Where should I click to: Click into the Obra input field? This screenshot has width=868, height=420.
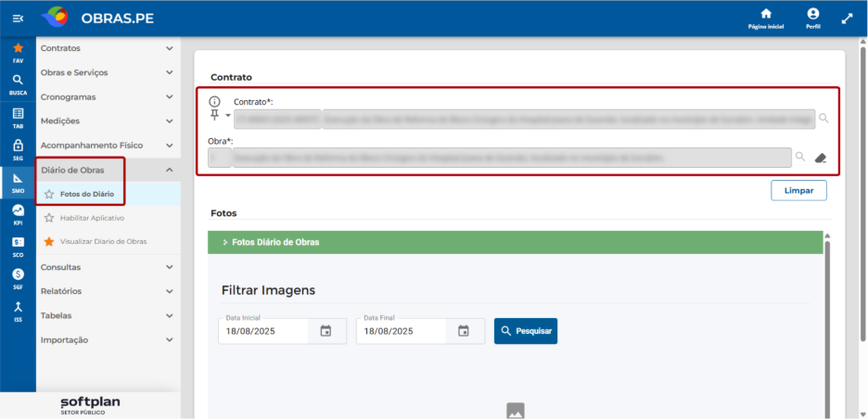coord(500,158)
